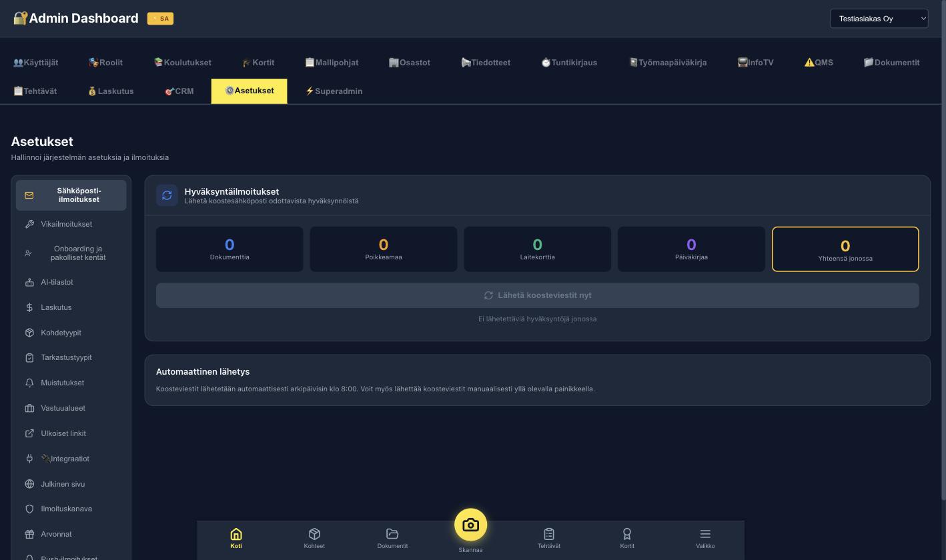Click the Arvonnat gift icon
The width and height of the screenshot is (946, 560).
coord(29,534)
